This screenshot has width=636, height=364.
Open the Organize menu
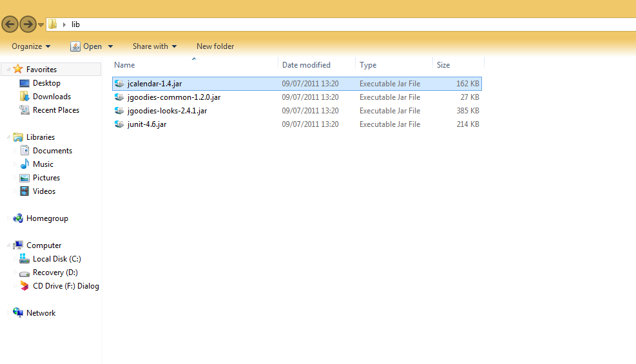pyautogui.click(x=31, y=46)
